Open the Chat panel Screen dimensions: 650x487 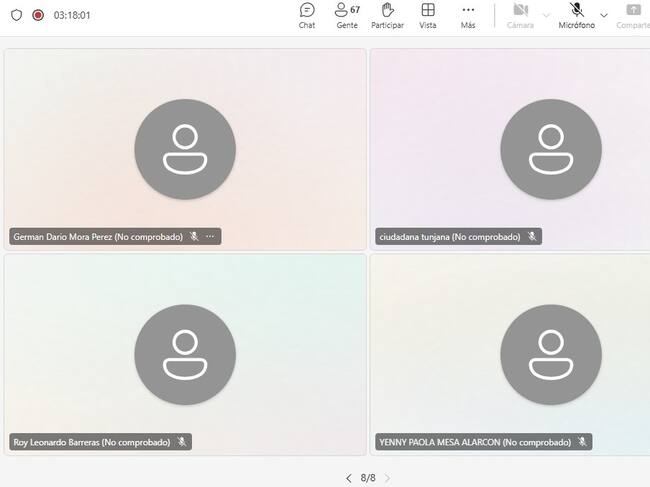point(307,15)
